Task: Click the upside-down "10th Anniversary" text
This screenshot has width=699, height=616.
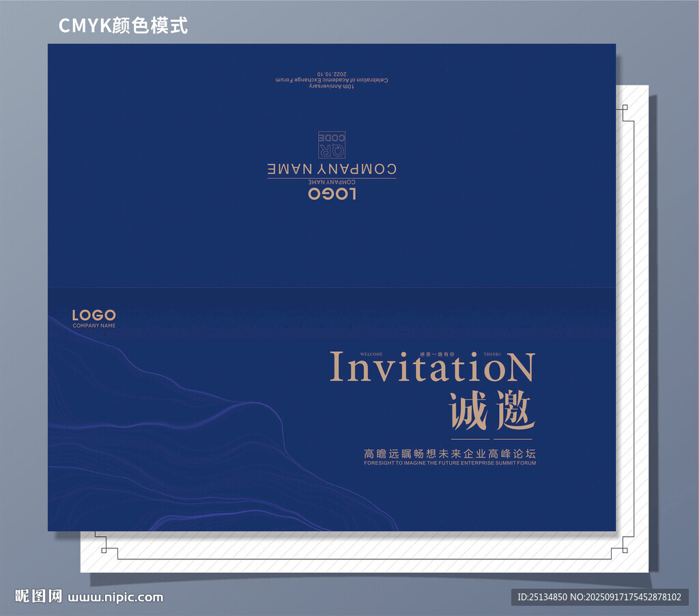Action: [x=332, y=86]
